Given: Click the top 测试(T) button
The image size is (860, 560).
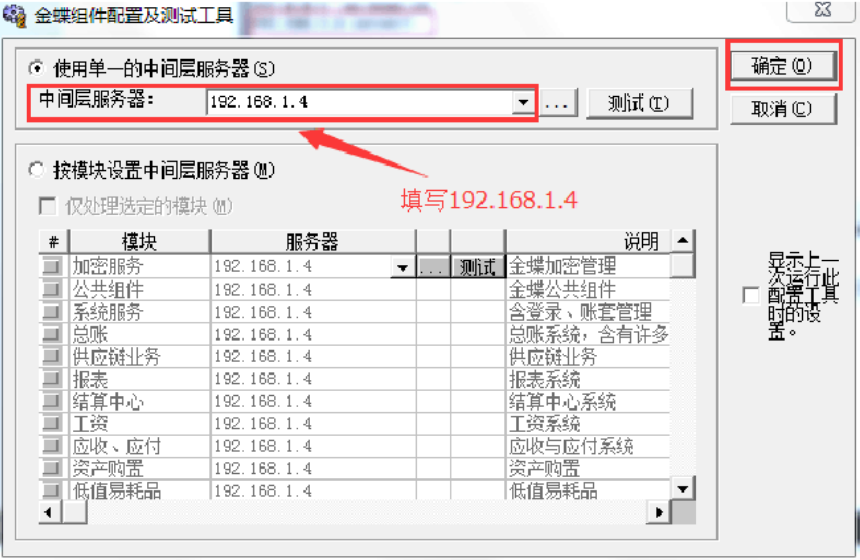Looking at the screenshot, I should click(x=640, y=103).
